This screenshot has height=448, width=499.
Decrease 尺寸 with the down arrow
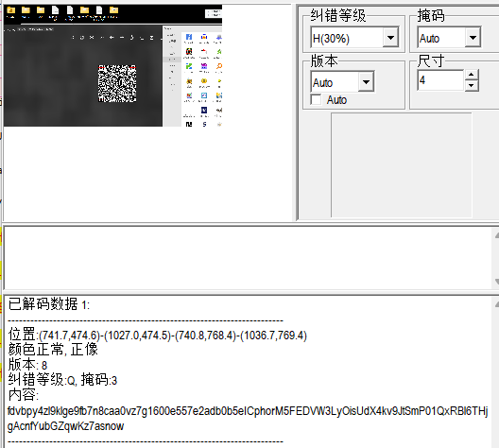[472, 86]
